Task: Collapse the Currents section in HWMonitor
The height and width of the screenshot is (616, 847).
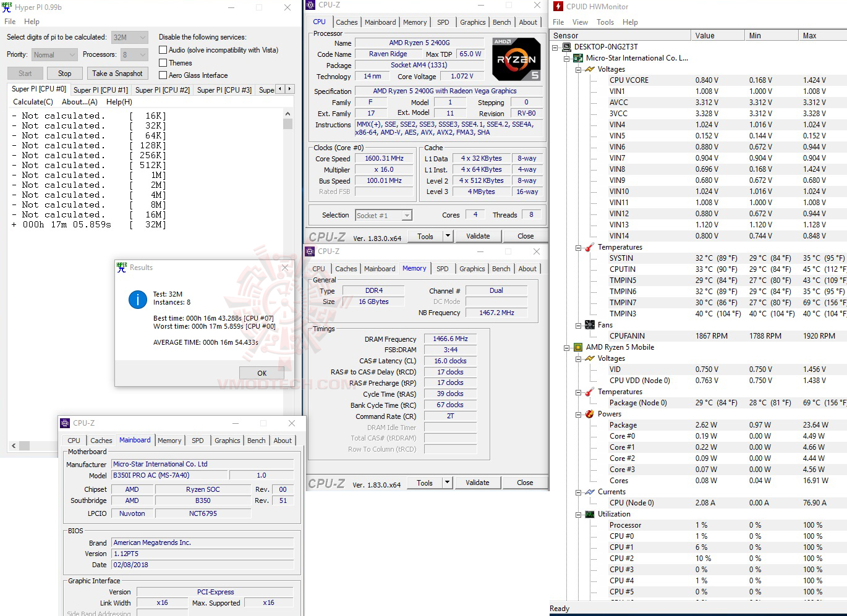Action: tap(579, 492)
